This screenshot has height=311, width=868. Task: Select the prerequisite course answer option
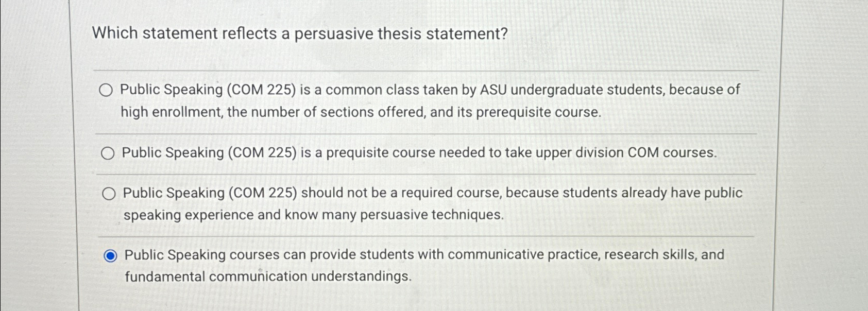[108, 153]
